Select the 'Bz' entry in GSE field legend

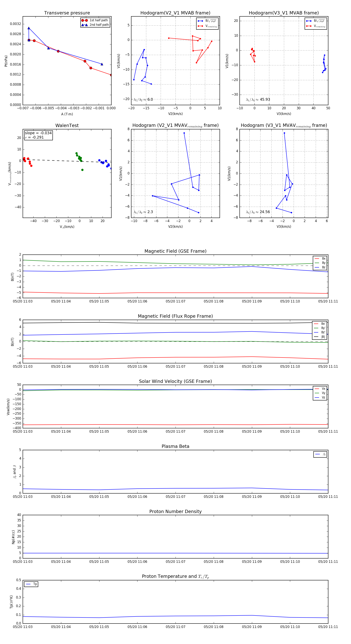(x=320, y=267)
